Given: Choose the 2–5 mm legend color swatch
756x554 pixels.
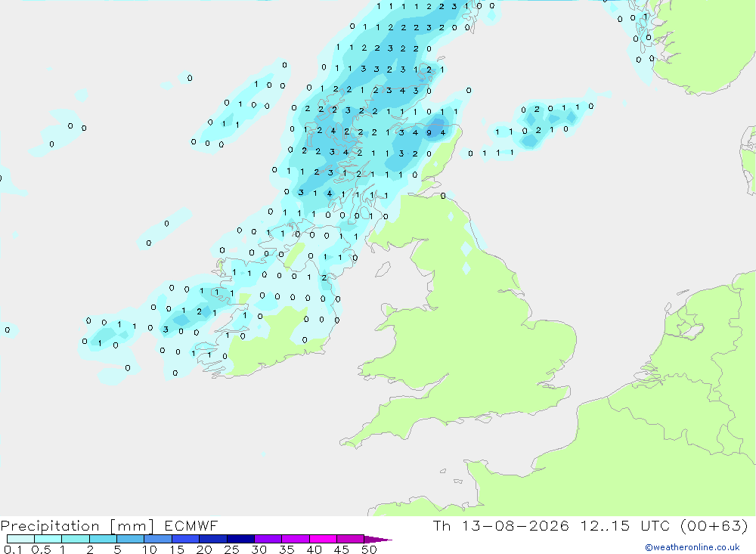Looking at the screenshot, I should pyautogui.click(x=103, y=539).
